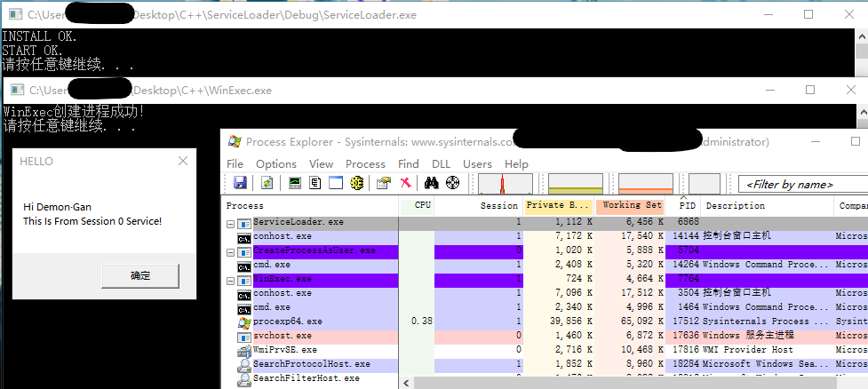Collapse the WinExec.exe tree node

click(231, 279)
